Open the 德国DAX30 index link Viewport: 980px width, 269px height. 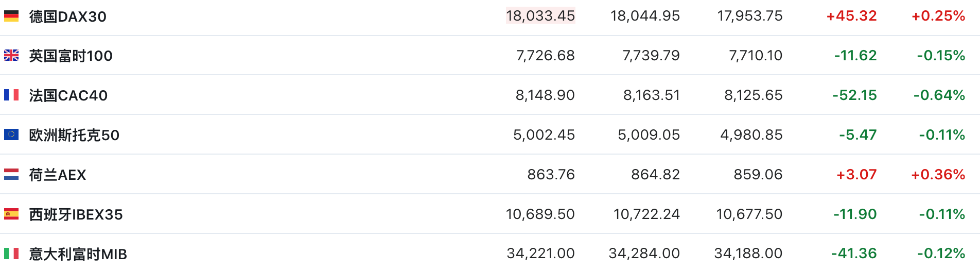point(68,16)
